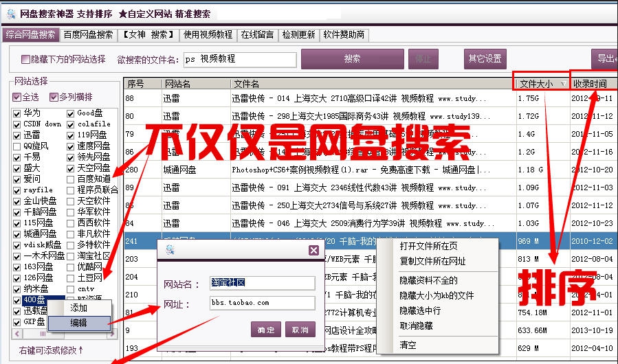Image resolution: width=618 pixels, height=364 pixels.
Task: Click the small icon in the edit dialog header
Action: click(170, 250)
